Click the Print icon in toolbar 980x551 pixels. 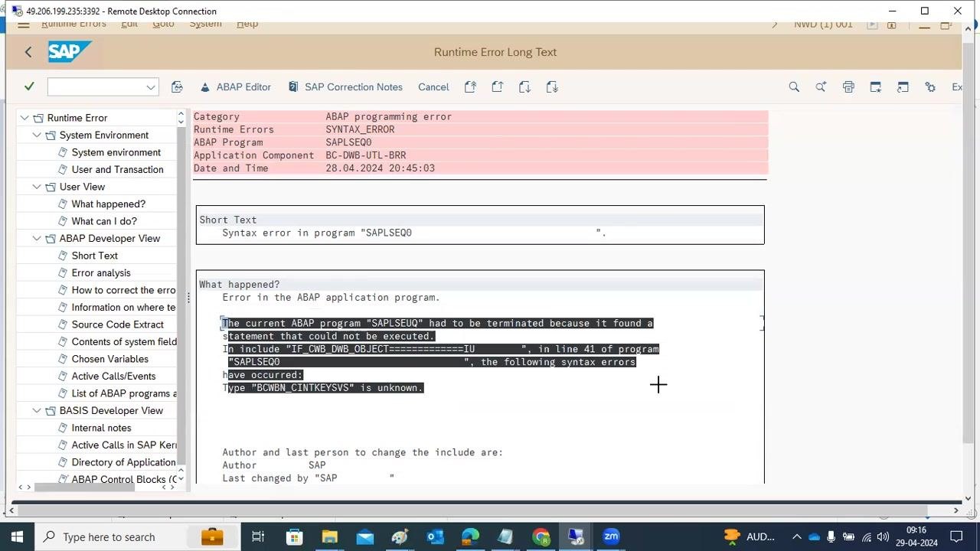(x=848, y=87)
